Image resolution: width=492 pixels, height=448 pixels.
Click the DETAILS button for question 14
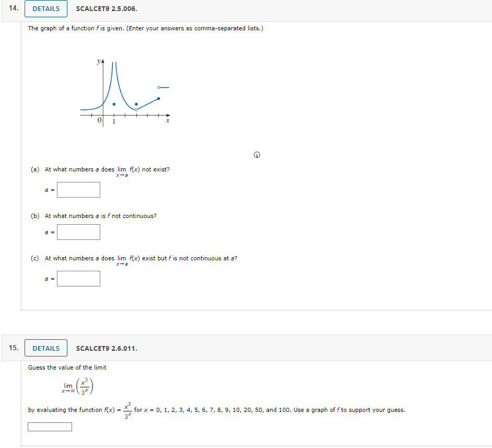[x=45, y=8]
